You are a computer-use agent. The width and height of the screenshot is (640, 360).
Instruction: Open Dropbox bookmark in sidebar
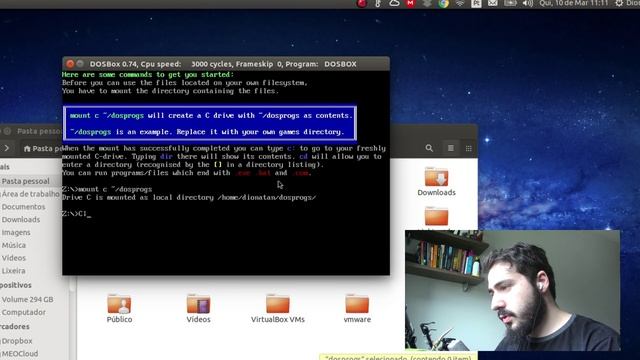[17, 341]
